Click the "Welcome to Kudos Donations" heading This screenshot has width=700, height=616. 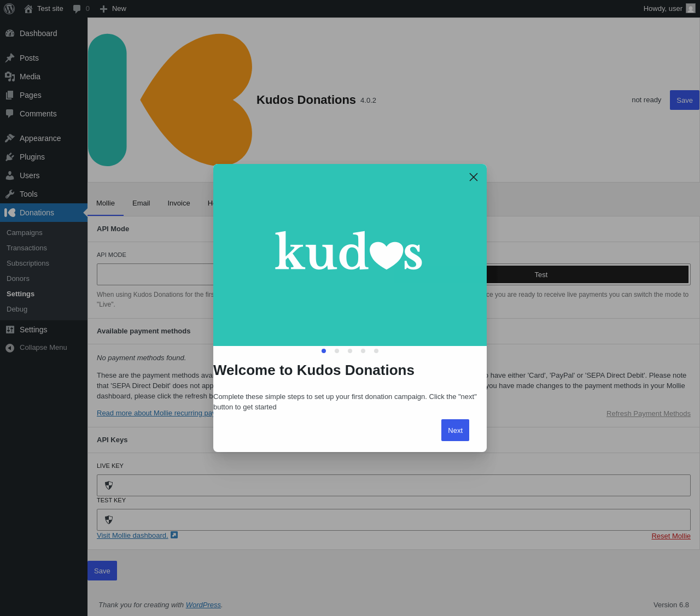pos(314,370)
